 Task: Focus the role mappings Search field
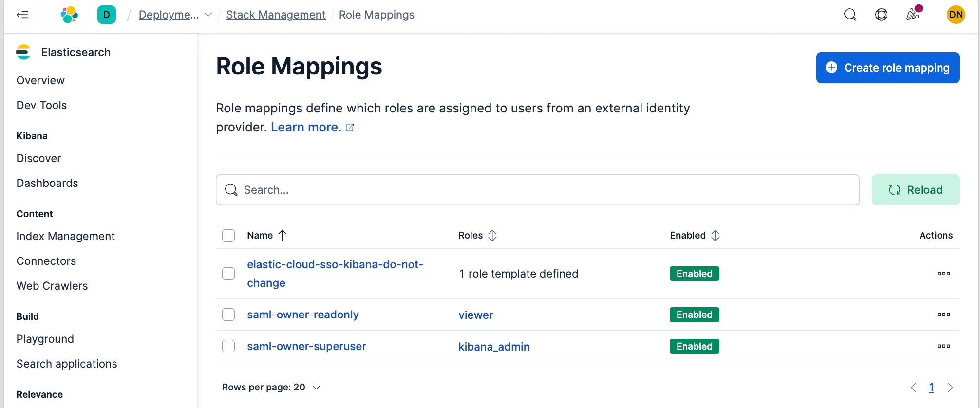tap(537, 190)
